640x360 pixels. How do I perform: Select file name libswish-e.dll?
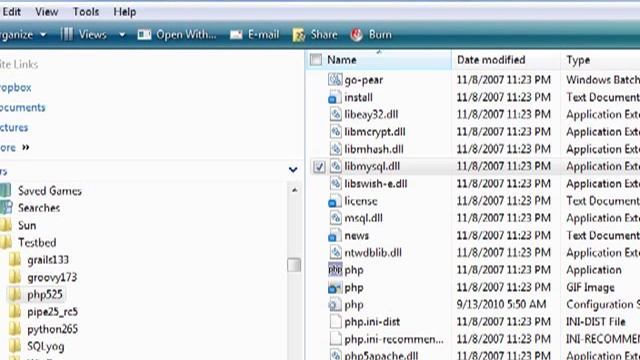[x=376, y=184]
